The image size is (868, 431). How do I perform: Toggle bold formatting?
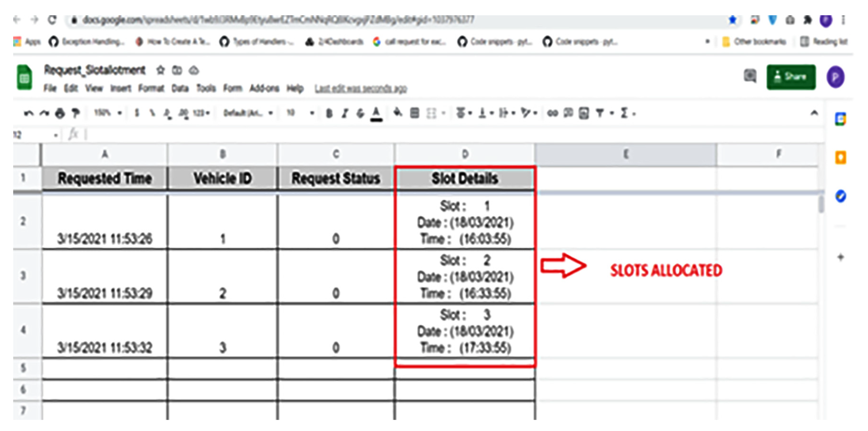(x=329, y=113)
